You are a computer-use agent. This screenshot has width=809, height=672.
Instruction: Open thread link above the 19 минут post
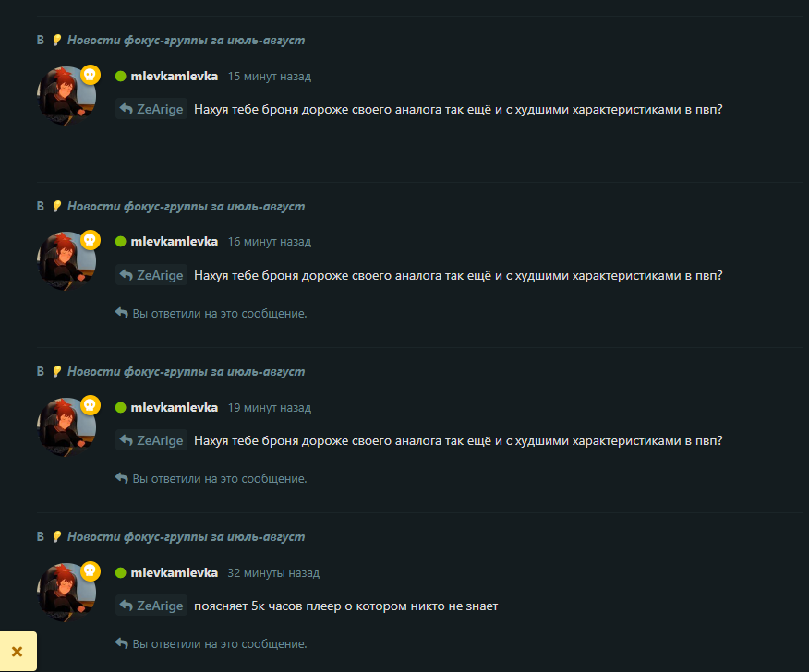186,372
